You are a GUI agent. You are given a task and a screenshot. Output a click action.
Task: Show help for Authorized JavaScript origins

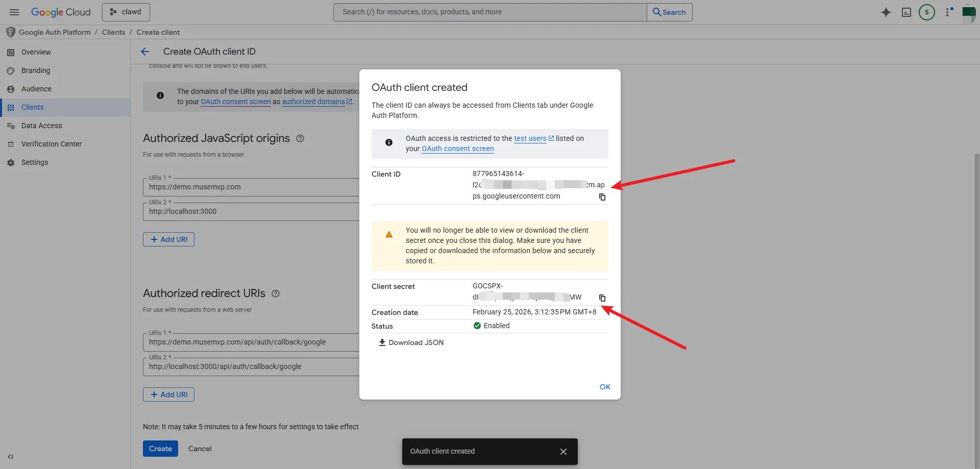300,138
